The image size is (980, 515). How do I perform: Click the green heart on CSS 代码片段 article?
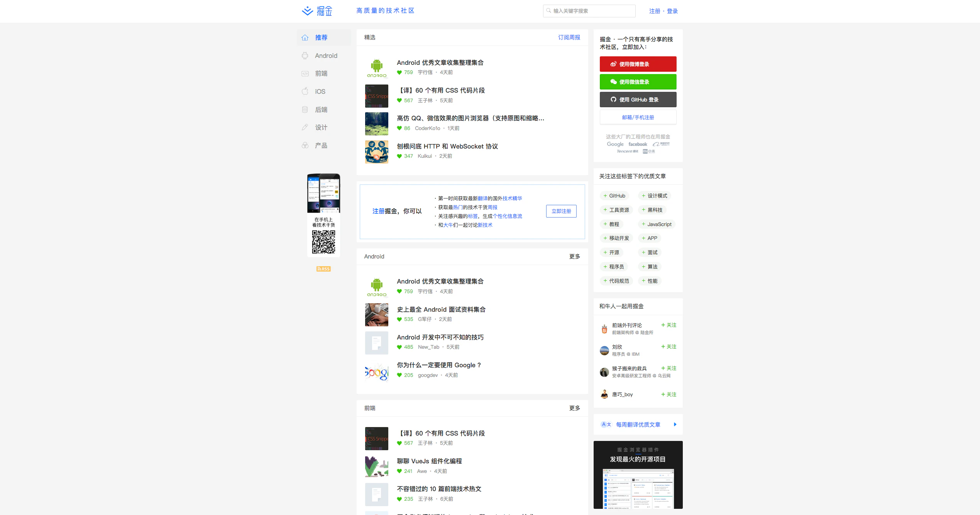399,101
